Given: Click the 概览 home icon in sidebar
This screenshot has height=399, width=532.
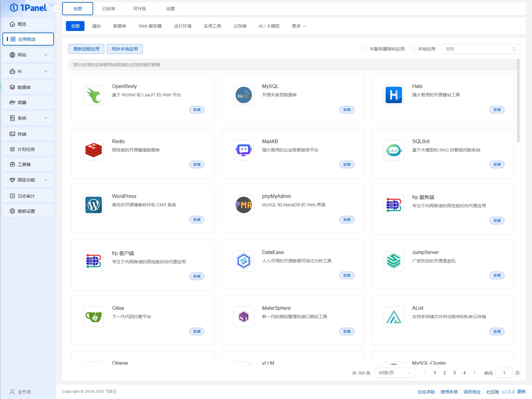Looking at the screenshot, I should (12, 24).
